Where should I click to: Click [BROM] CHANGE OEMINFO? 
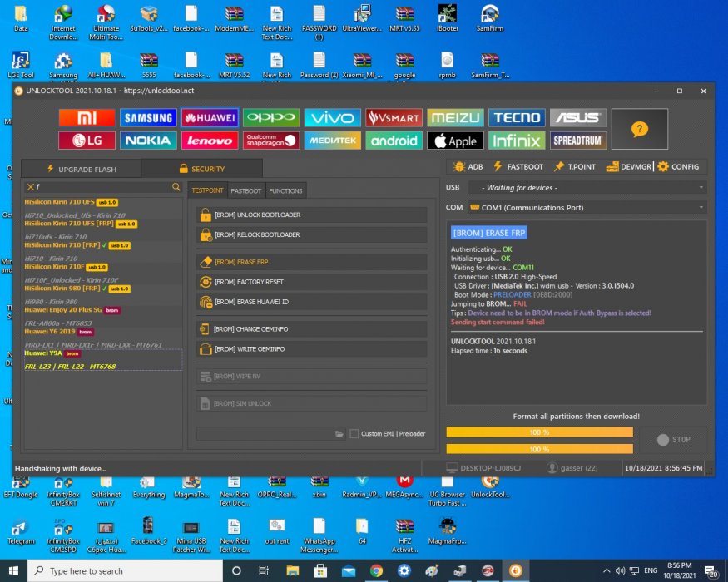pyautogui.click(x=311, y=329)
